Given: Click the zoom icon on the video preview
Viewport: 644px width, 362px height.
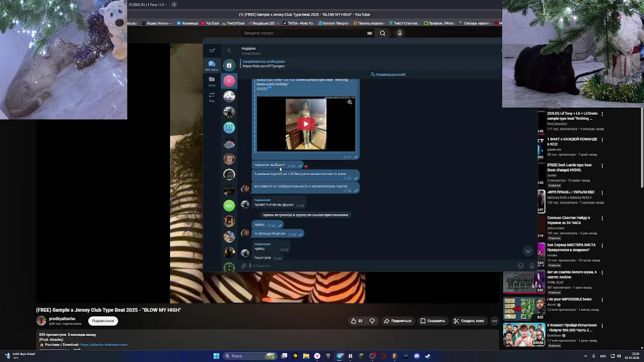Looking at the screenshot, I should pyautogui.click(x=350, y=102).
